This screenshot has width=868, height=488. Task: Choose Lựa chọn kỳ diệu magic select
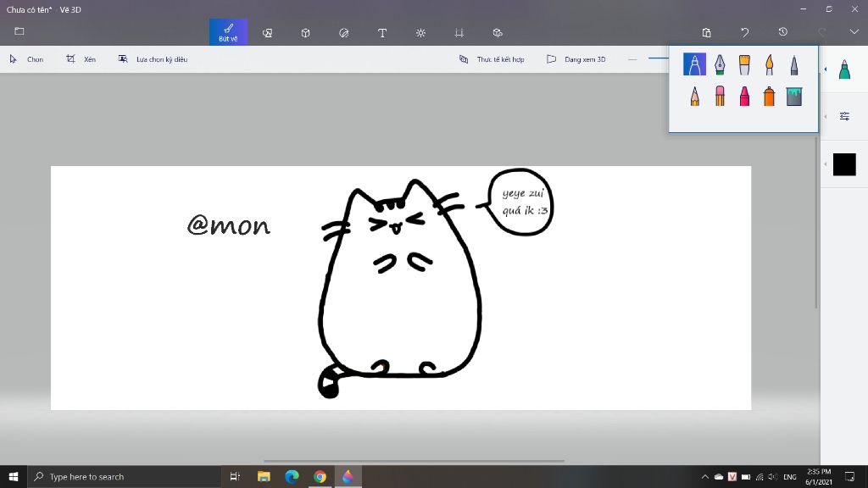pyautogui.click(x=153, y=59)
